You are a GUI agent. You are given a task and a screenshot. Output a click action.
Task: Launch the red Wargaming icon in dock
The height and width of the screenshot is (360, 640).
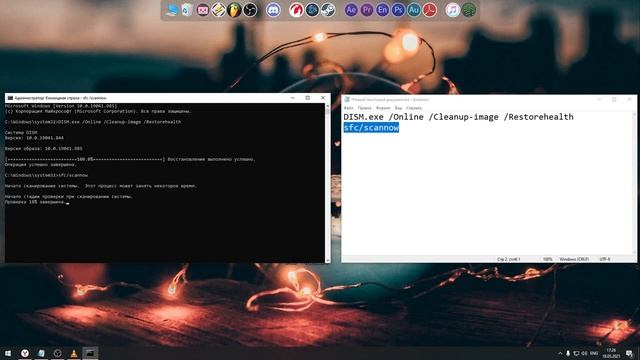click(296, 10)
